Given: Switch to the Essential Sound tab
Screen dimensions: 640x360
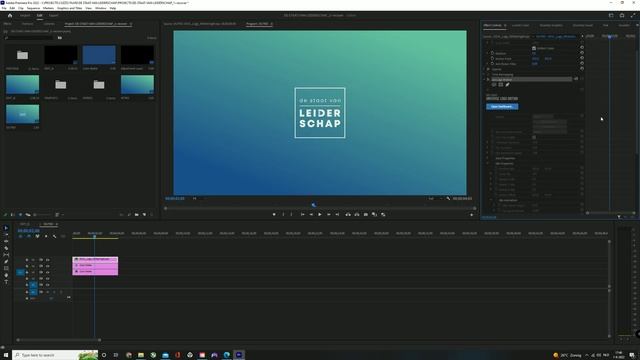Looking at the screenshot, I should point(582,25).
